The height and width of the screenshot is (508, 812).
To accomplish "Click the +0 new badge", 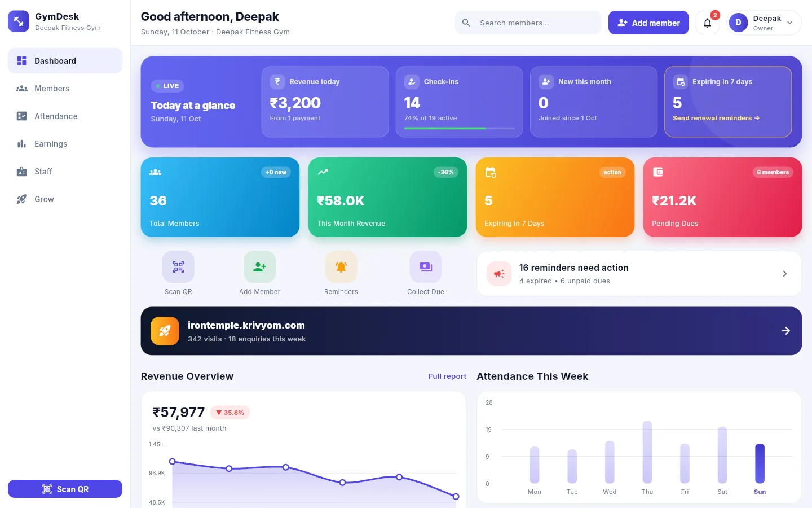I will coord(276,172).
